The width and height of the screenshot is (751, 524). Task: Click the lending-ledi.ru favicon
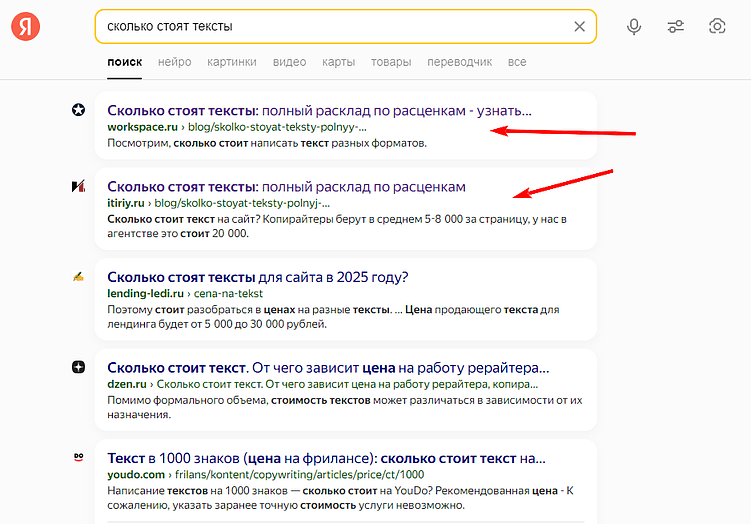click(x=79, y=276)
